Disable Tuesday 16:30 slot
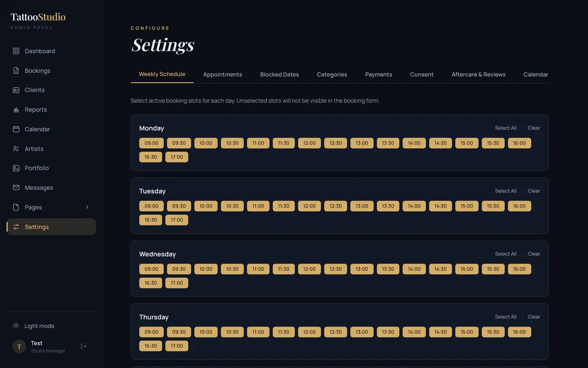This screenshot has width=588, height=368. 151,220
